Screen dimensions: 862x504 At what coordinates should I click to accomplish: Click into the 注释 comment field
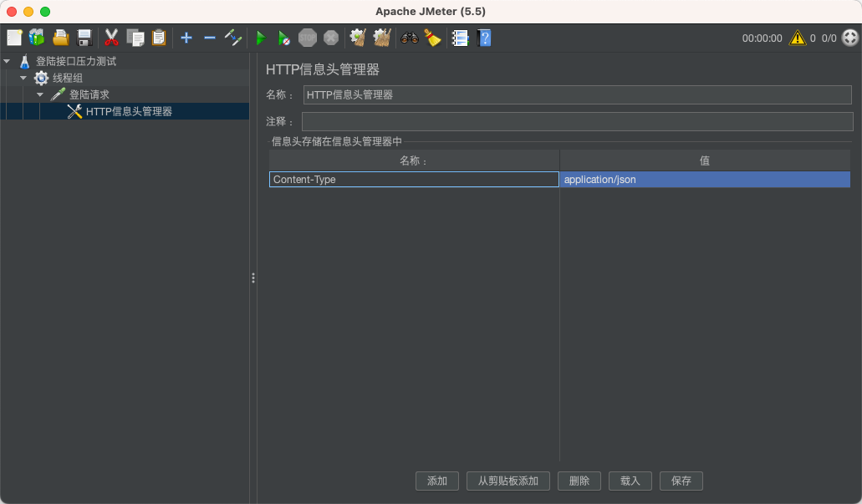pyautogui.click(x=577, y=121)
